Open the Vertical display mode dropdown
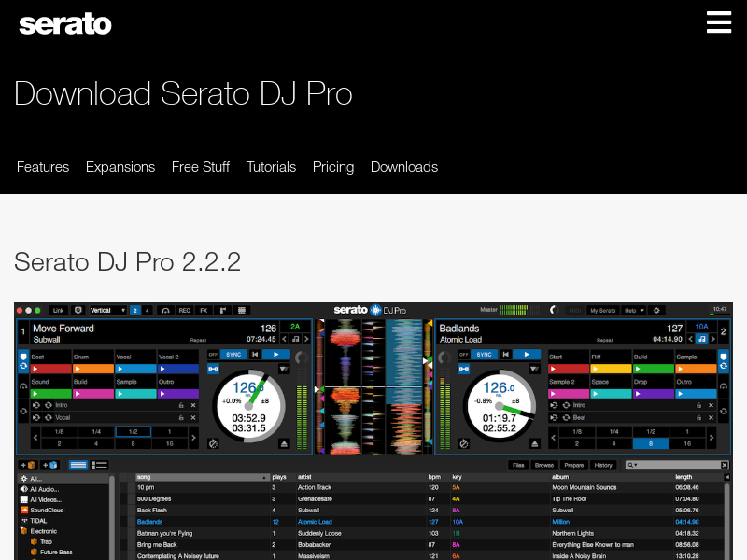The height and width of the screenshot is (560, 747). tap(107, 311)
